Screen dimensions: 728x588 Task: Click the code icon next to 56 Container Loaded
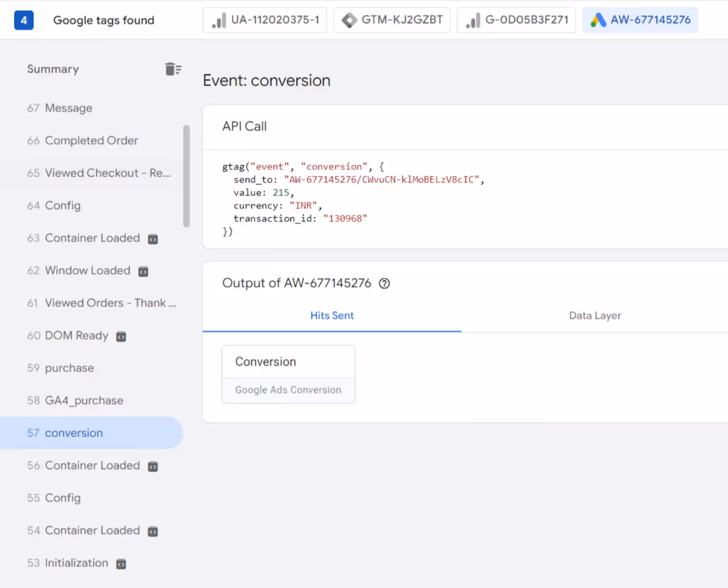[153, 466]
